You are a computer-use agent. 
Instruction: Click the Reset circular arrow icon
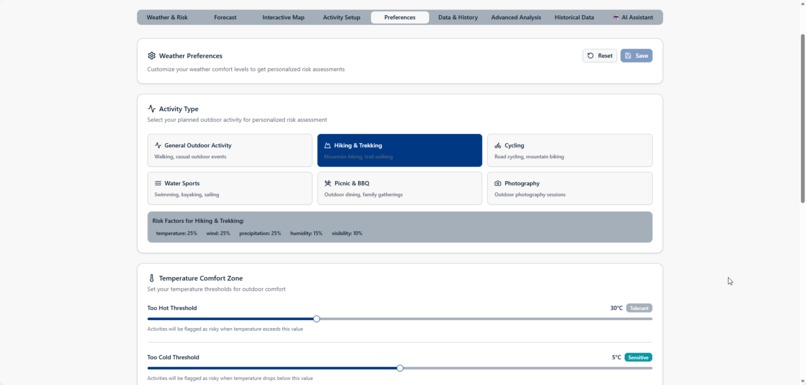click(x=590, y=56)
